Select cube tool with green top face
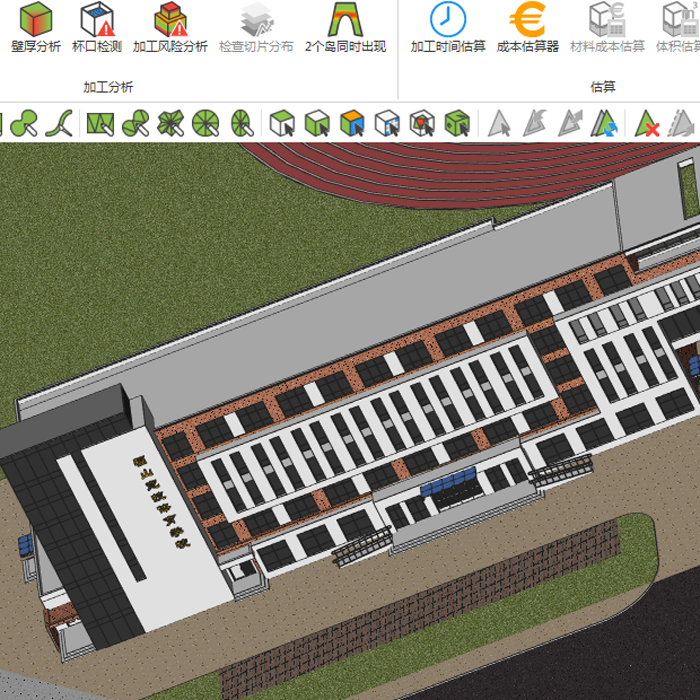The height and width of the screenshot is (700, 700). (283, 123)
